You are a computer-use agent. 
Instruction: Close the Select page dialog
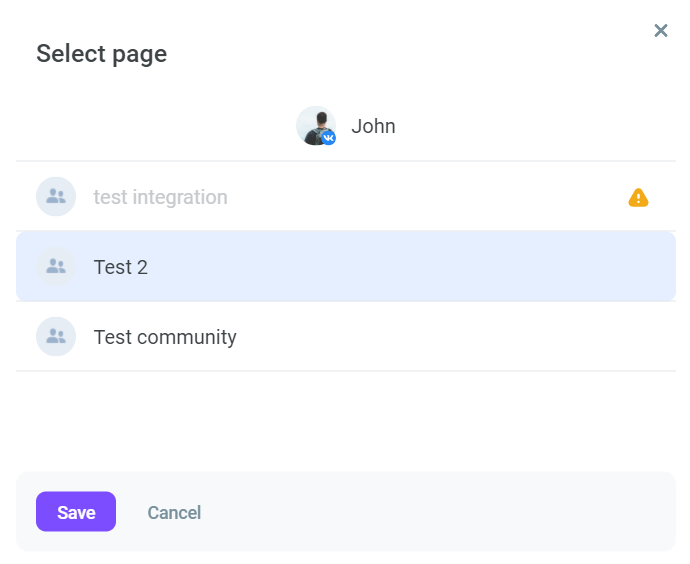pos(661,31)
